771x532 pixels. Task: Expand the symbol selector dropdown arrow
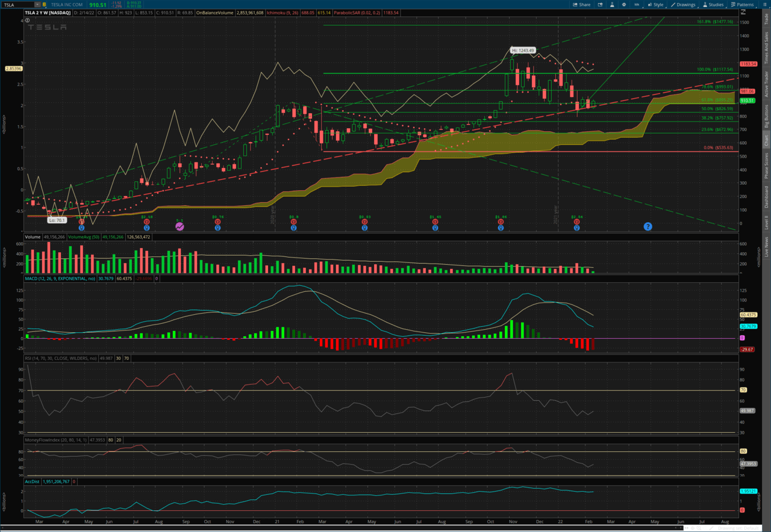[x=37, y=5]
